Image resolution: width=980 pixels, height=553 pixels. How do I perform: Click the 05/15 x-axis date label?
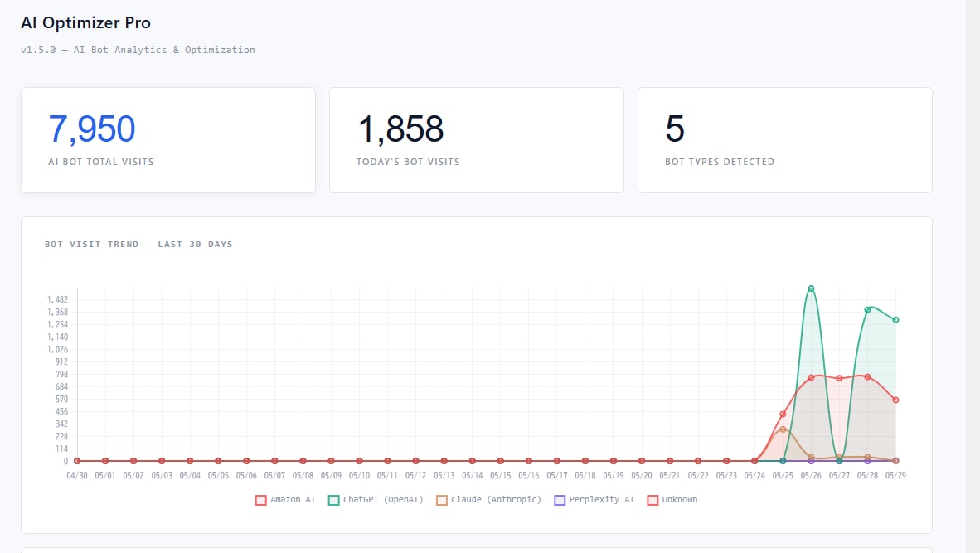click(x=501, y=476)
